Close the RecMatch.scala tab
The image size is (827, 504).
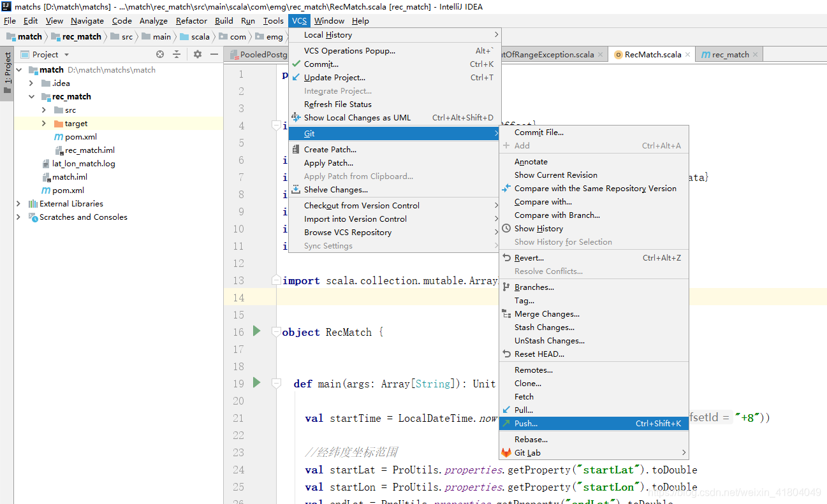tap(687, 55)
